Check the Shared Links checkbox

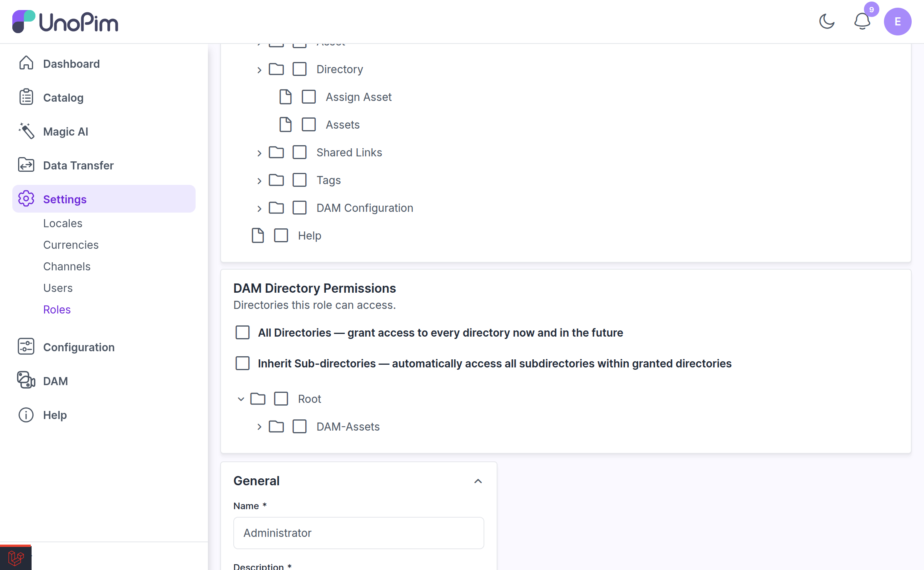[300, 153]
